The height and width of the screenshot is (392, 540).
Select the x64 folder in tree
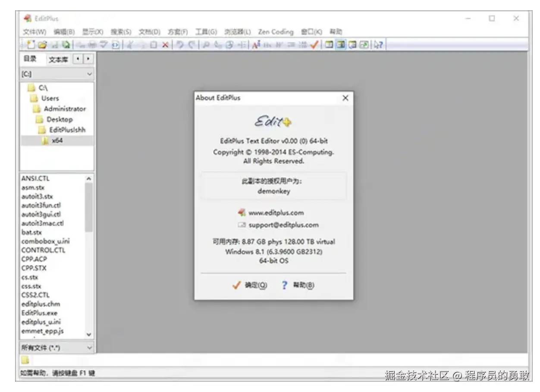point(53,140)
